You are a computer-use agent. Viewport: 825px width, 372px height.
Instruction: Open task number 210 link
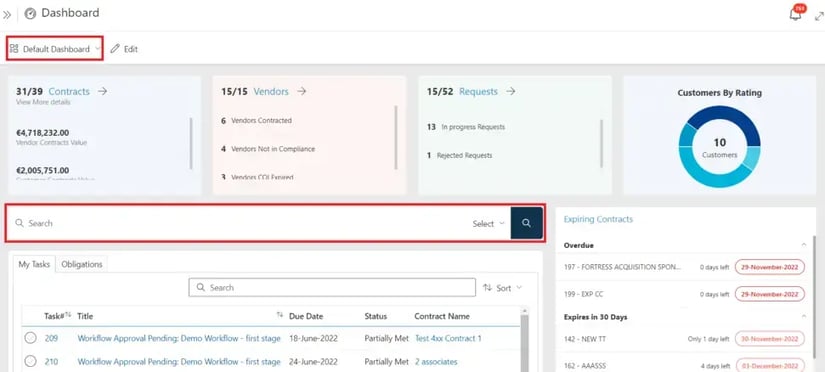click(x=51, y=361)
